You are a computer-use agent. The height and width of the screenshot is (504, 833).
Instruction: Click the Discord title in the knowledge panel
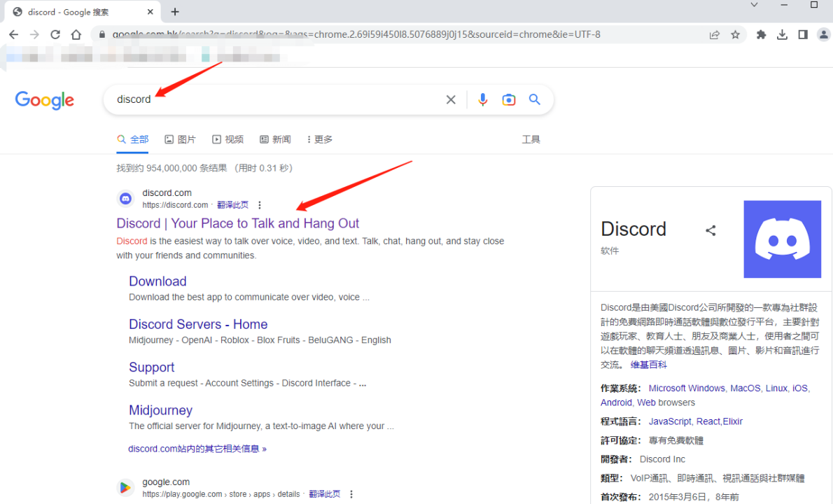(x=633, y=230)
